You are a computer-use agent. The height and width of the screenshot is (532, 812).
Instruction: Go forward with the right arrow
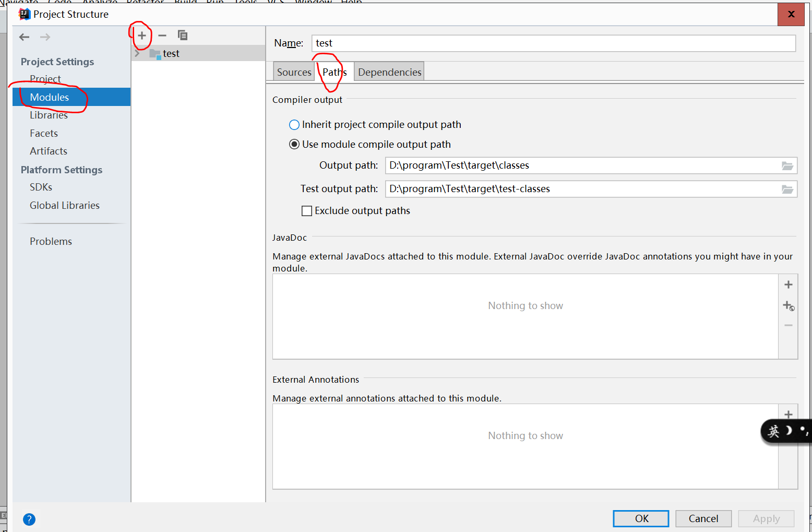tap(45, 37)
